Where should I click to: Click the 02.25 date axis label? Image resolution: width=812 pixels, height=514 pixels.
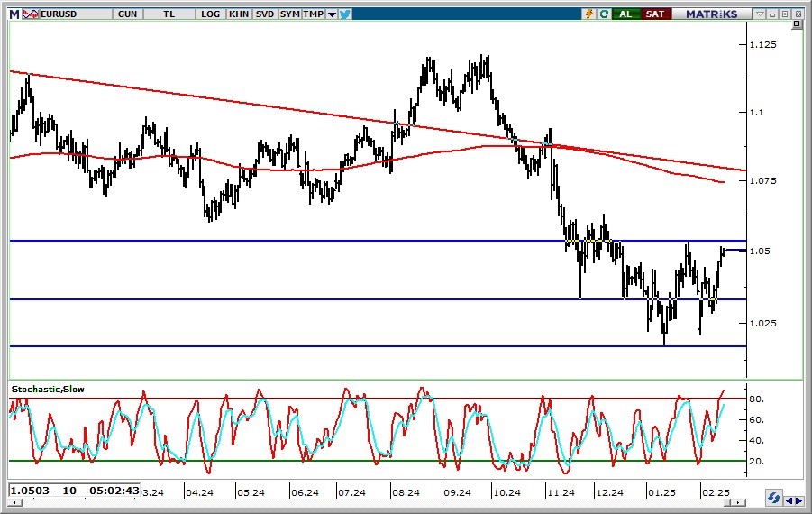click(x=716, y=492)
